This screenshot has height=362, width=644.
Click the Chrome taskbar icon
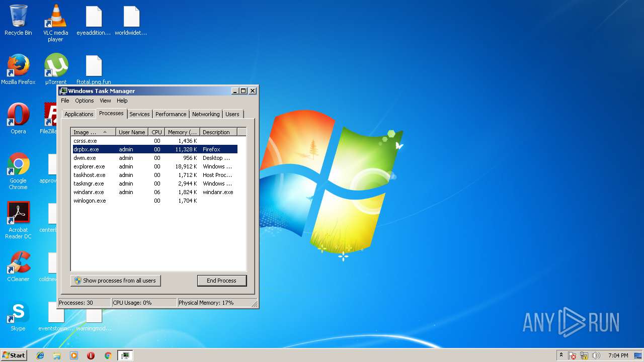tap(108, 355)
